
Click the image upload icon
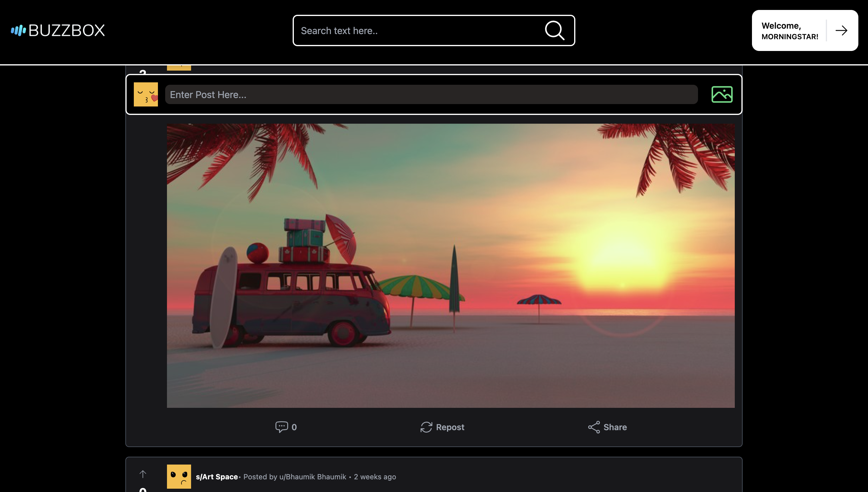tap(722, 94)
